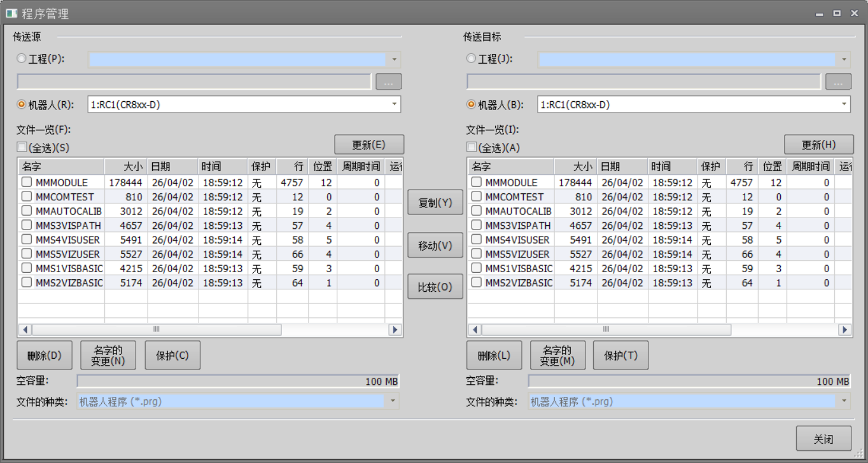The image size is (868, 463).
Task: Expand the source 文件的种类 dropdown
Action: point(393,402)
